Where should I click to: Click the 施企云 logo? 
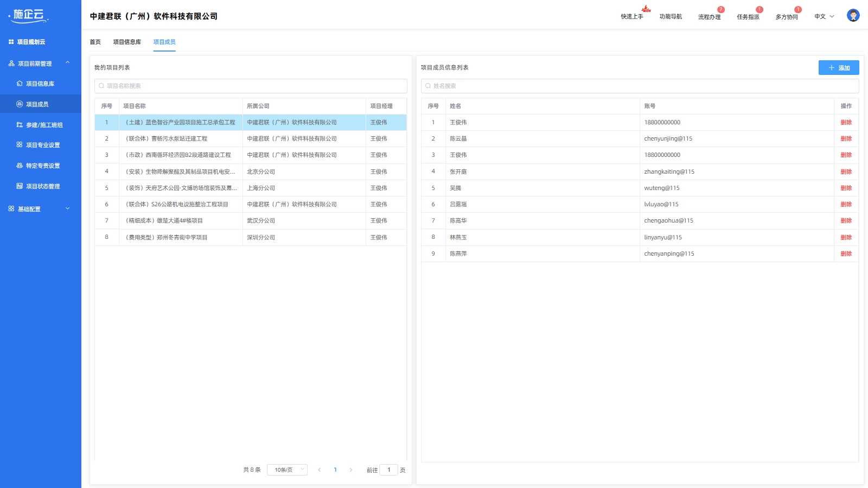29,15
